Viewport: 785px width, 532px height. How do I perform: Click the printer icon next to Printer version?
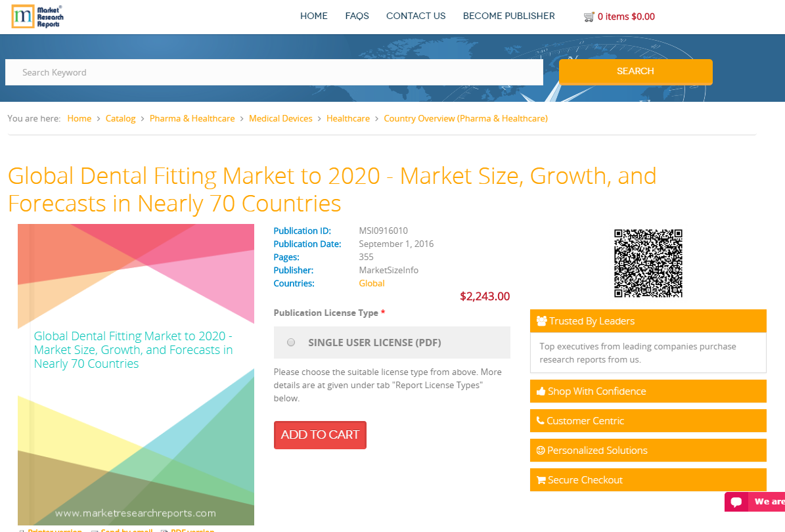point(21,531)
